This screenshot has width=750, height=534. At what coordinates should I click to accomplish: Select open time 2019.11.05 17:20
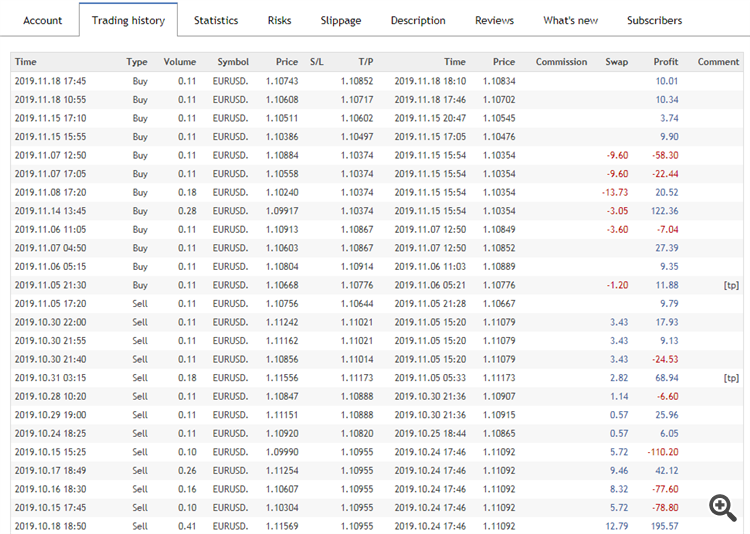50,304
